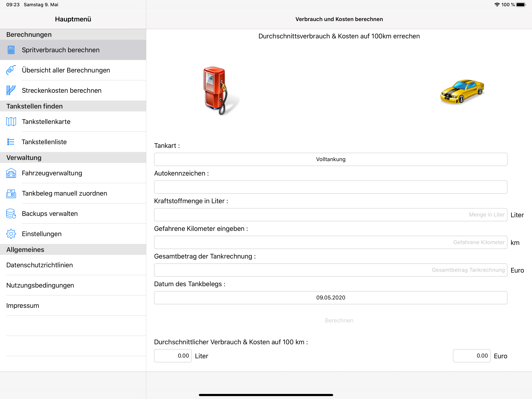The image size is (532, 399).
Task: Click the Verwaltung section header
Action: pyautogui.click(x=73, y=158)
